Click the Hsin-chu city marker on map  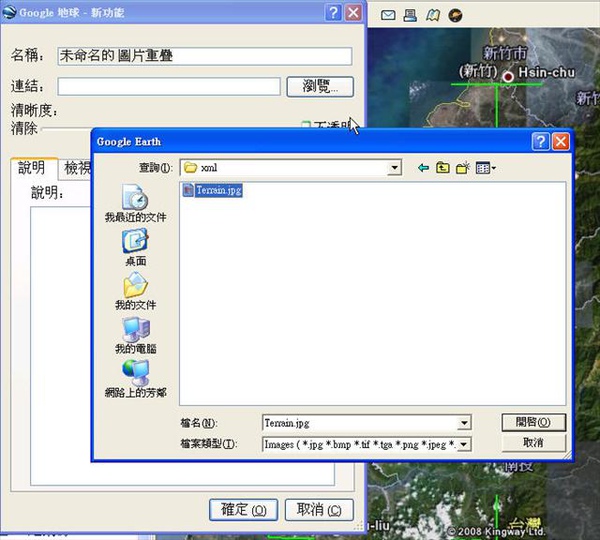coord(508,77)
